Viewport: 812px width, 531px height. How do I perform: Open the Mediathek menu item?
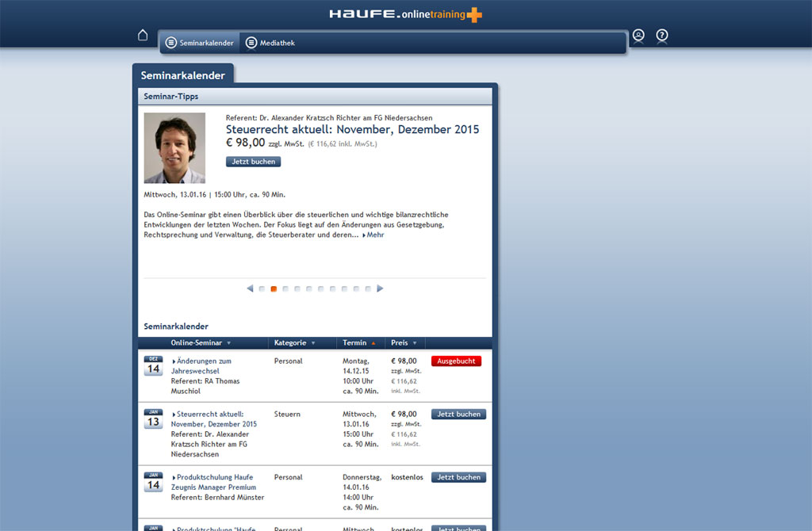coord(270,43)
